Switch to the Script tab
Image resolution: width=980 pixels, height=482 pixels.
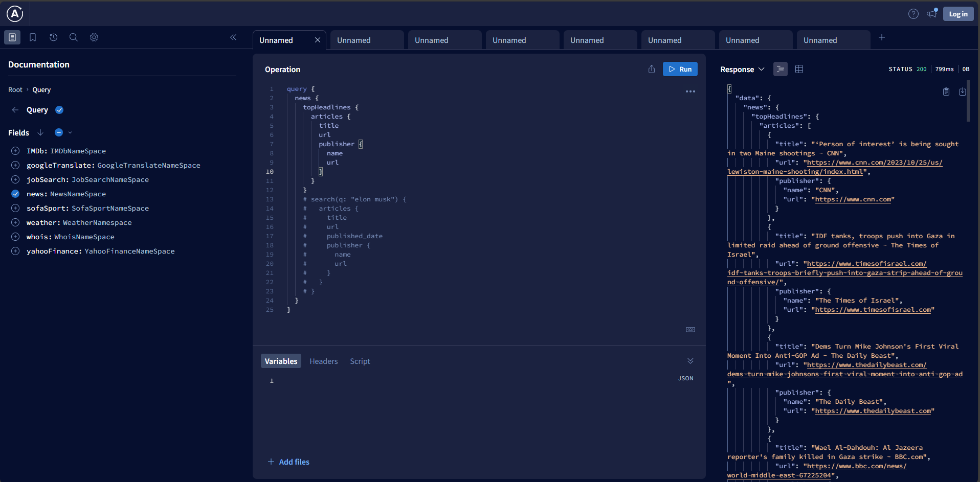tap(360, 361)
